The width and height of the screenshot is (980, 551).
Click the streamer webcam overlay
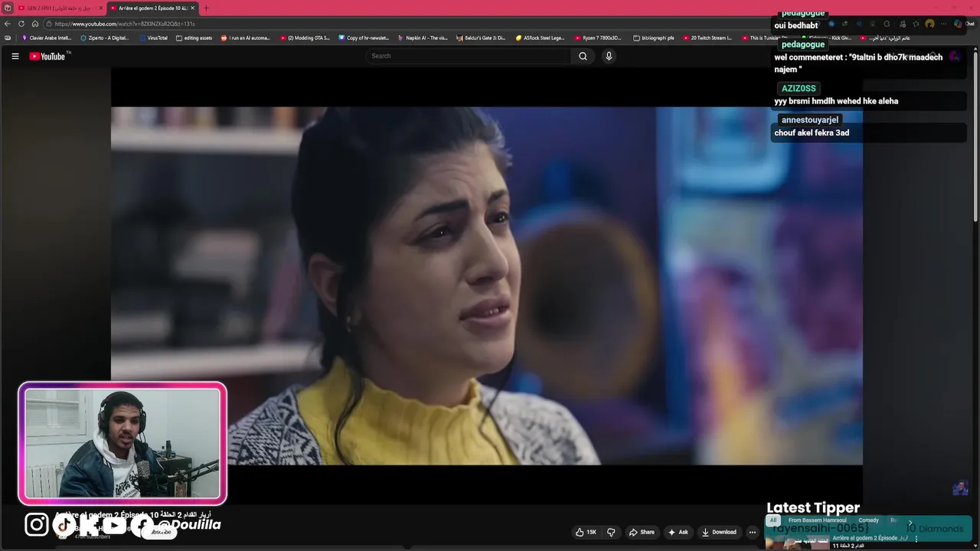[x=122, y=443]
